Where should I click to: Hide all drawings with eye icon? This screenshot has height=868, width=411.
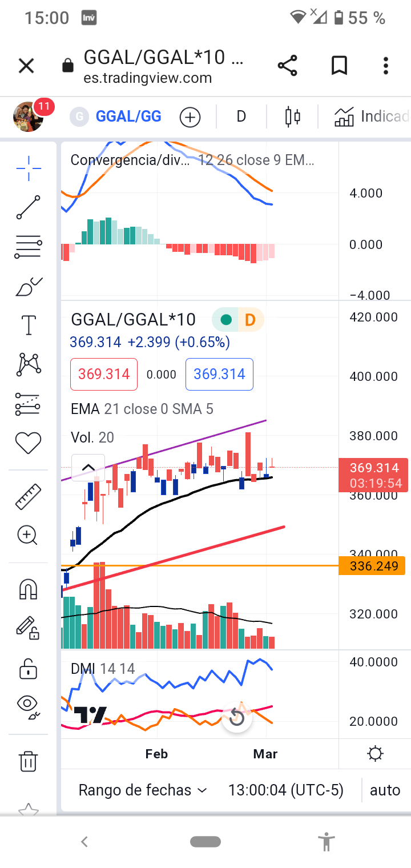(x=29, y=705)
